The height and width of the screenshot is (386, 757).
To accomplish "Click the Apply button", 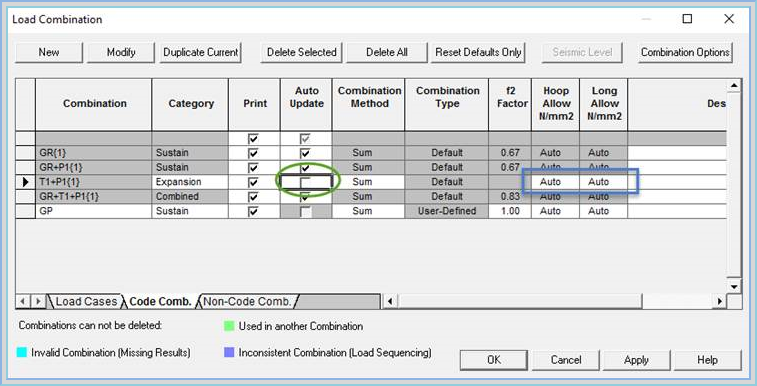I will 636,360.
